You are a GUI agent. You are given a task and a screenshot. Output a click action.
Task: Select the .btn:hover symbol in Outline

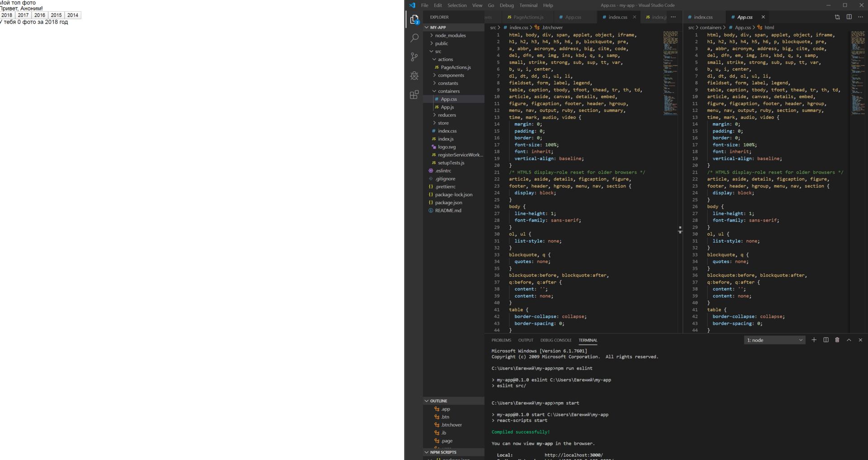point(451,425)
